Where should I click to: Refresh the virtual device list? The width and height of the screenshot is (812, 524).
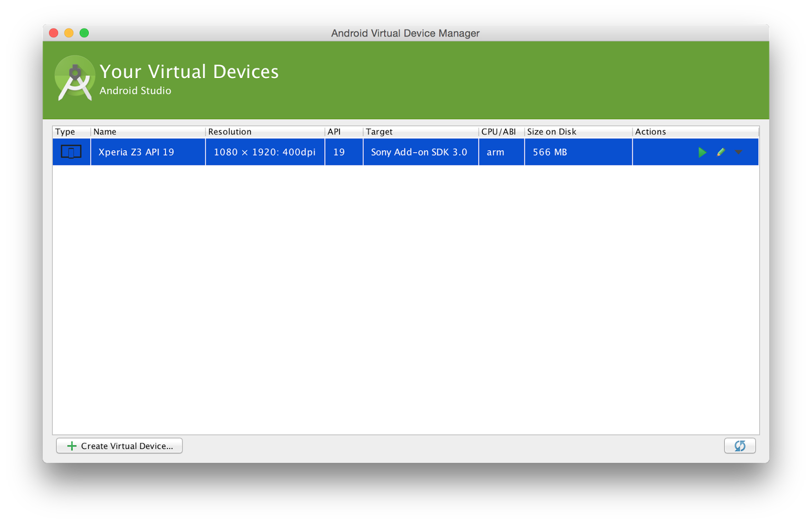[739, 446]
